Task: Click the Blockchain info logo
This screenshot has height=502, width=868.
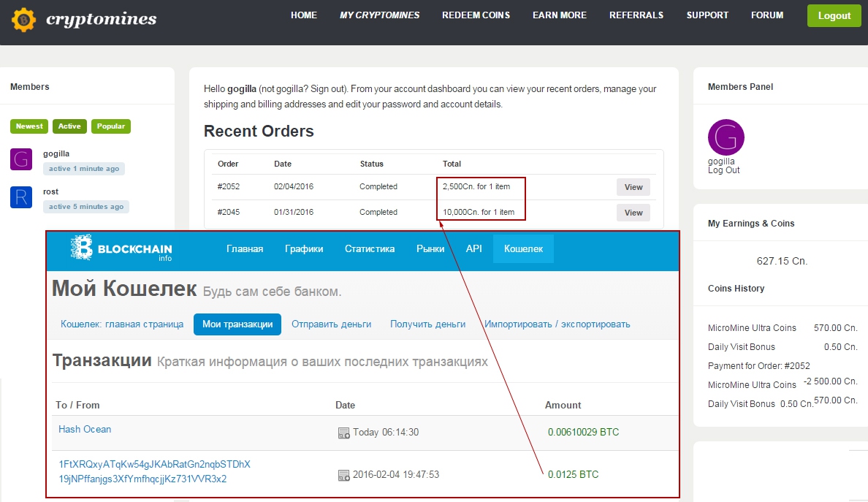Action: 121,248
